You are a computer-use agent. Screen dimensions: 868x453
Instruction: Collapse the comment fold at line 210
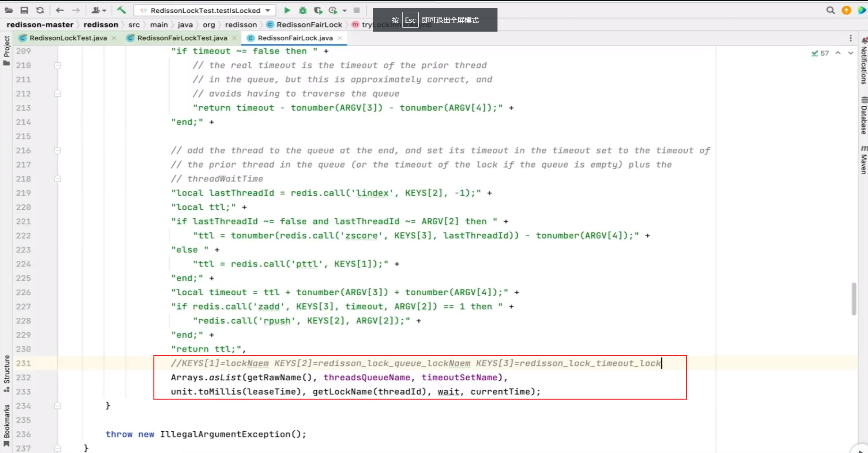tap(58, 65)
